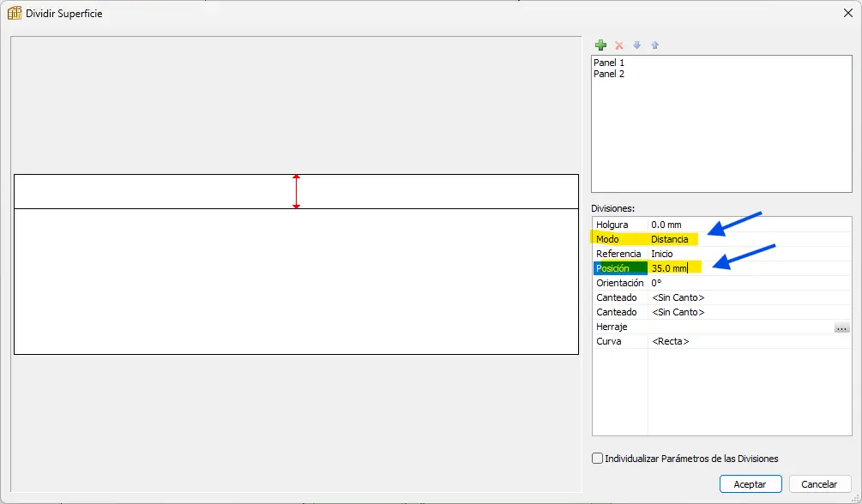
Task: Click the red X delete panel icon
Action: click(x=618, y=45)
